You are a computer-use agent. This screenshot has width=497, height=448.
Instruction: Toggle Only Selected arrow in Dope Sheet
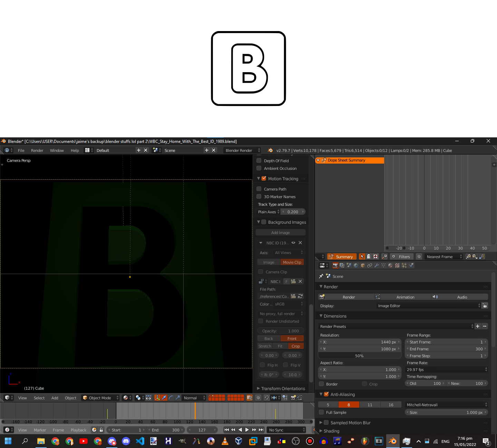pos(362,256)
